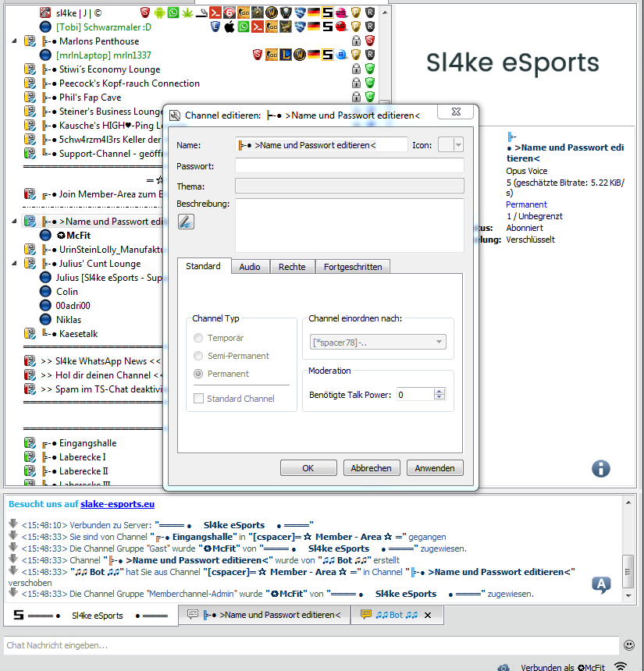Image resolution: width=644 pixels, height=671 pixels.
Task: Select the user 00adri00
Action: tap(73, 306)
